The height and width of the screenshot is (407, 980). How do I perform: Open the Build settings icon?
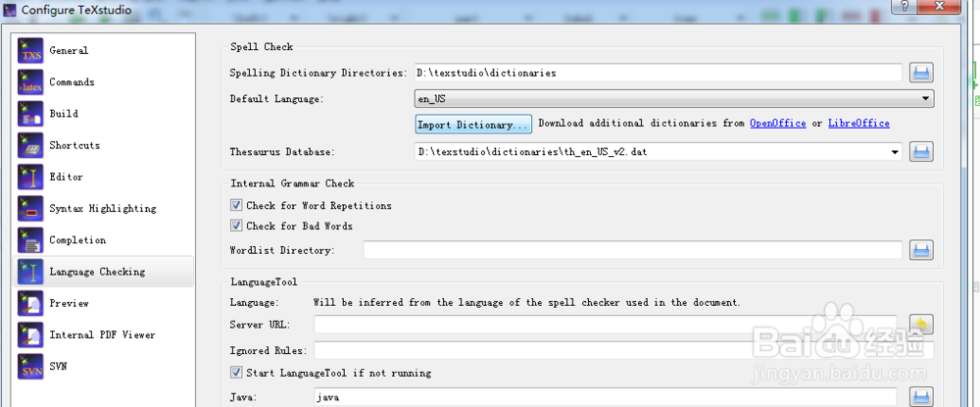[30, 114]
